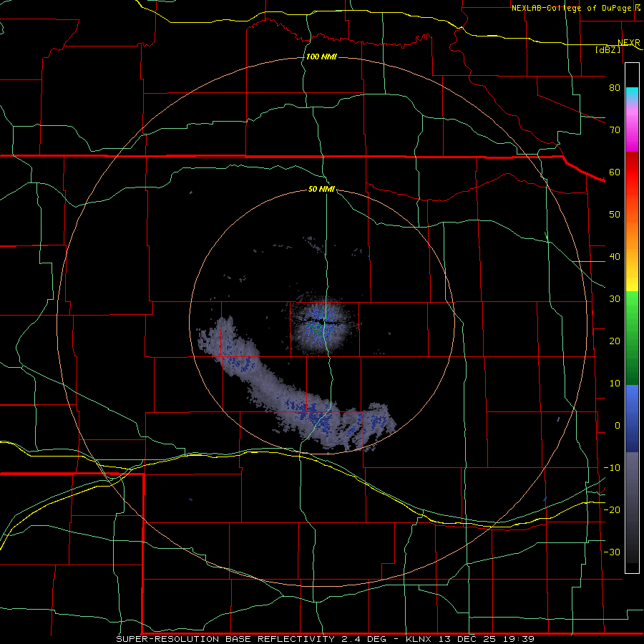
Task: Click the 20 dBZ scale value
Action: pos(615,341)
